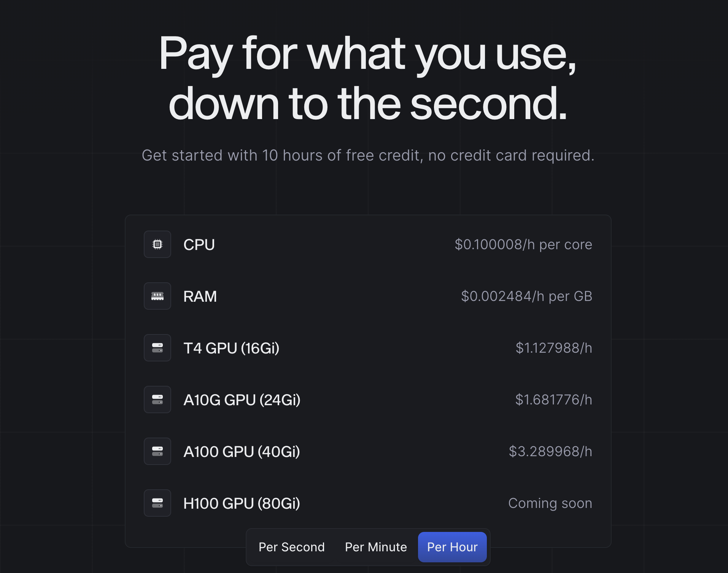Click the H100 GPU server icon

157,503
